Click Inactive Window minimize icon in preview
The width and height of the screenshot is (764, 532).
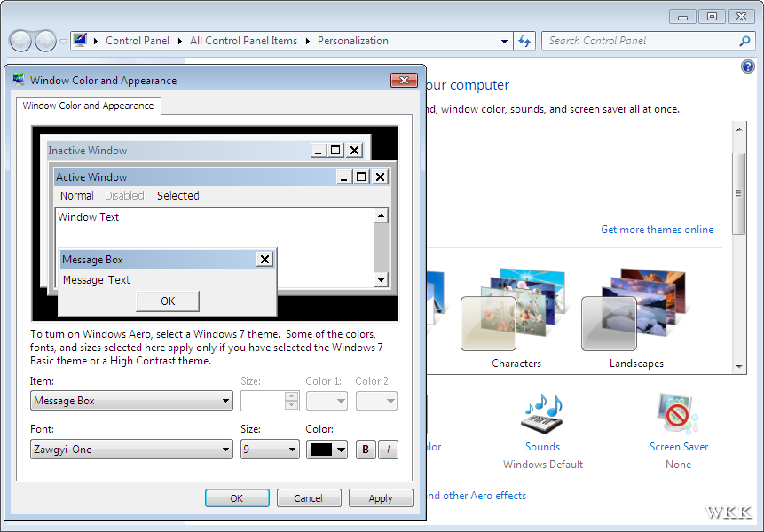point(319,151)
